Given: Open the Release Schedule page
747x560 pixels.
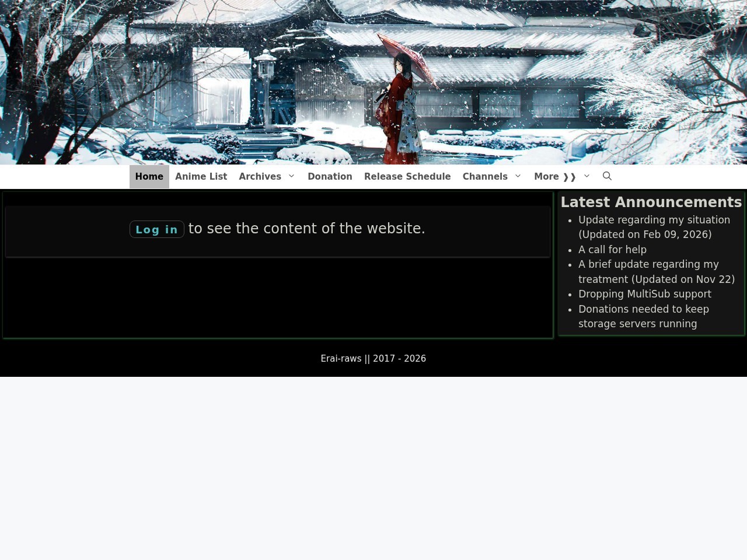Looking at the screenshot, I should point(407,177).
